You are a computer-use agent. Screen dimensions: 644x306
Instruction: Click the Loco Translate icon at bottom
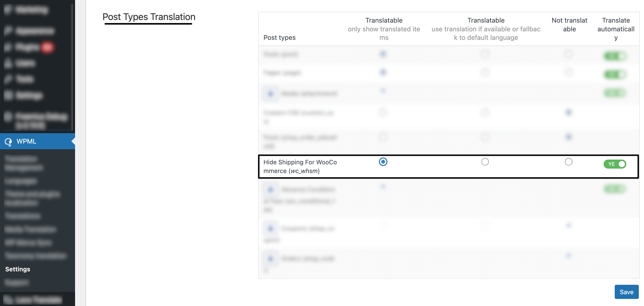click(8, 299)
